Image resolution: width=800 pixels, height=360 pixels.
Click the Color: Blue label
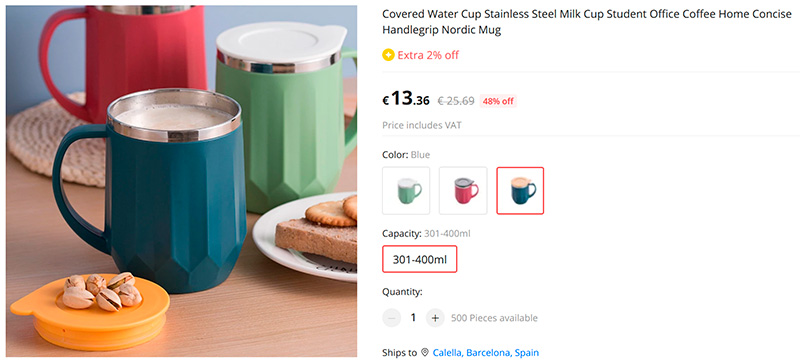(406, 155)
